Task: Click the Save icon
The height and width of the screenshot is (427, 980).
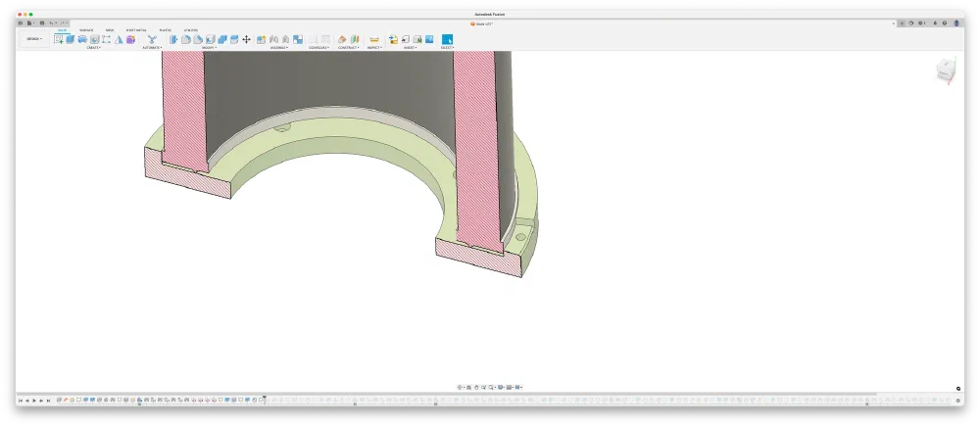Action: point(40,23)
